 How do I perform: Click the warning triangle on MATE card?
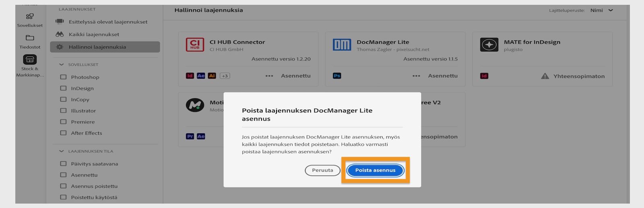[x=545, y=76]
